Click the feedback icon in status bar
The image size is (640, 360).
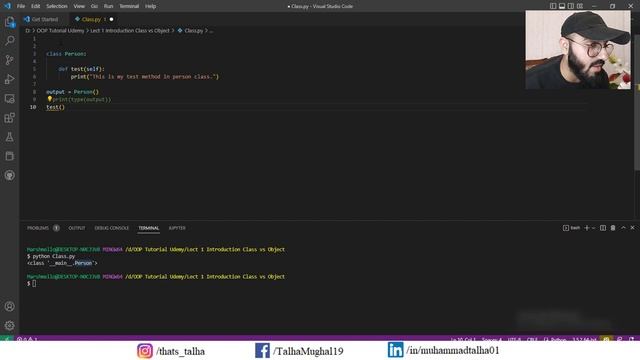click(x=620, y=339)
